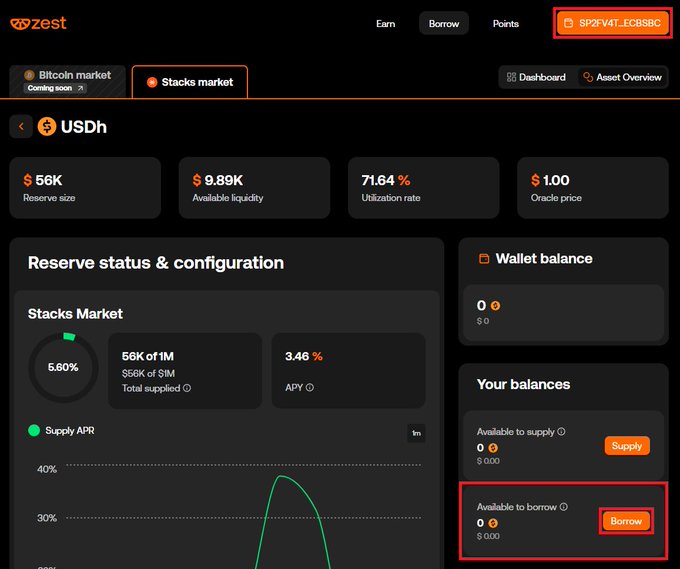This screenshot has width=680, height=569.
Task: Select the Bitcoin market tab
Action: click(x=68, y=81)
